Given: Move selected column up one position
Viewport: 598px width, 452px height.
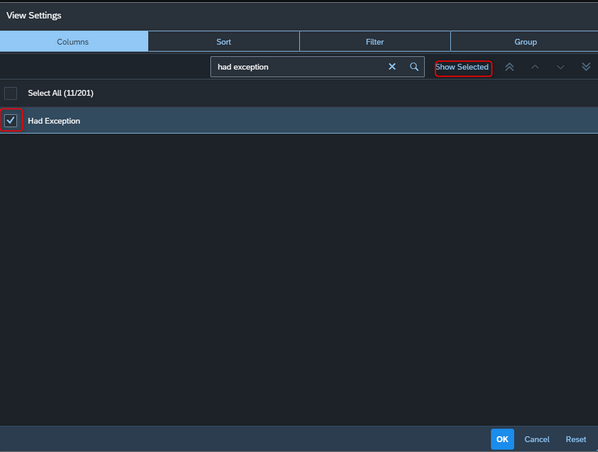Looking at the screenshot, I should tap(535, 67).
